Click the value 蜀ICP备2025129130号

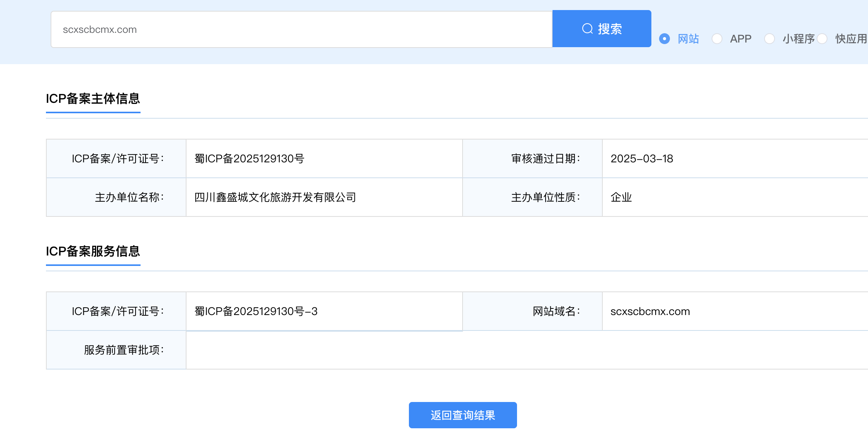coord(249,159)
